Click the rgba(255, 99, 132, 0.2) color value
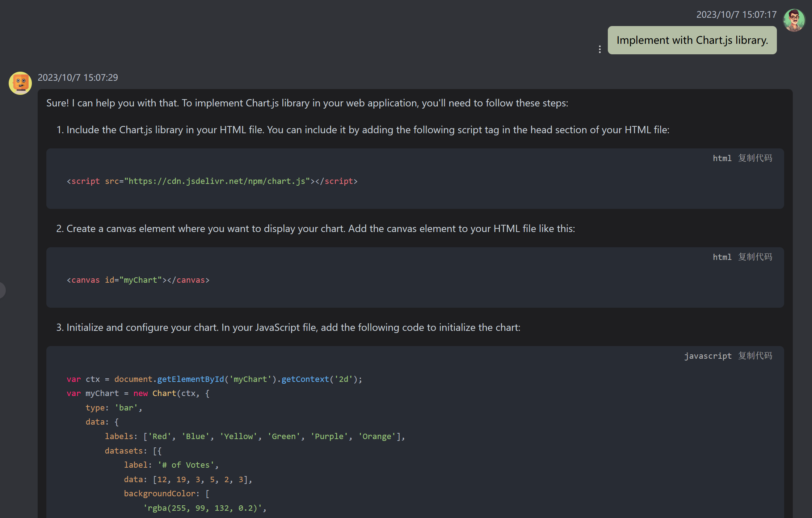The width and height of the screenshot is (812, 518). tap(205, 508)
